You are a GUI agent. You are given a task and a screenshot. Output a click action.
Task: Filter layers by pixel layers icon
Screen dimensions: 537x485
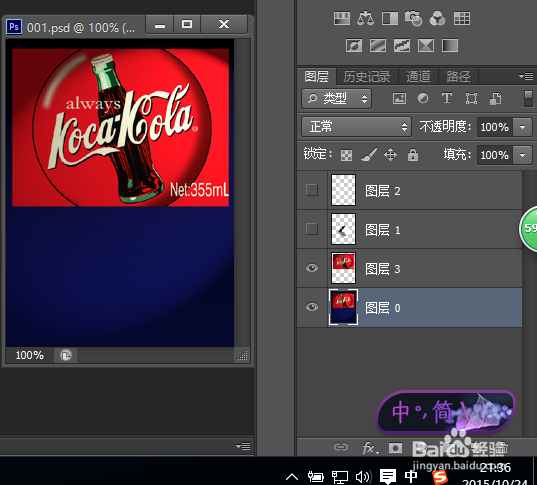click(399, 99)
